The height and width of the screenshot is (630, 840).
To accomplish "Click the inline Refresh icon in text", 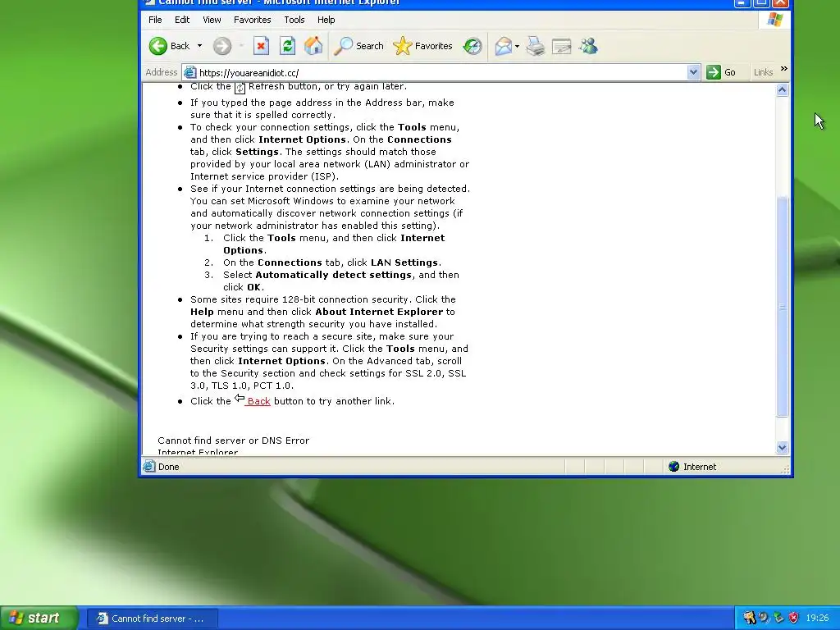I will (240, 88).
